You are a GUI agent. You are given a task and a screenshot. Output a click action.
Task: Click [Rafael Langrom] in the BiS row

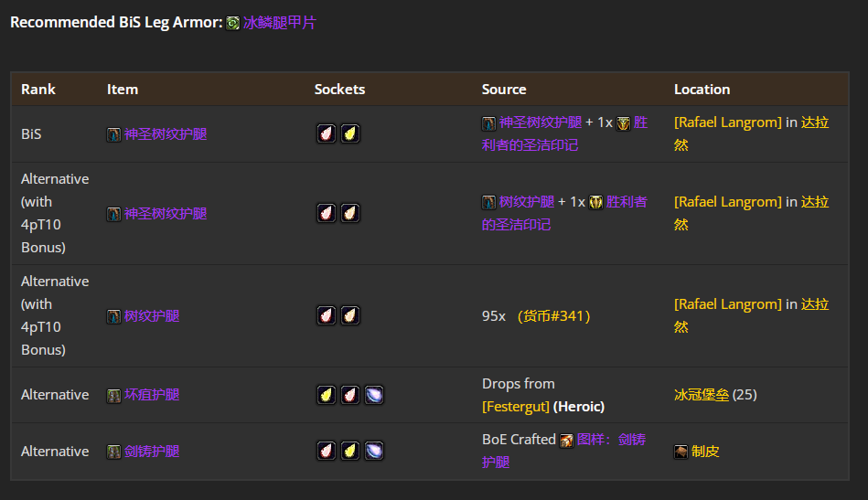tap(728, 122)
